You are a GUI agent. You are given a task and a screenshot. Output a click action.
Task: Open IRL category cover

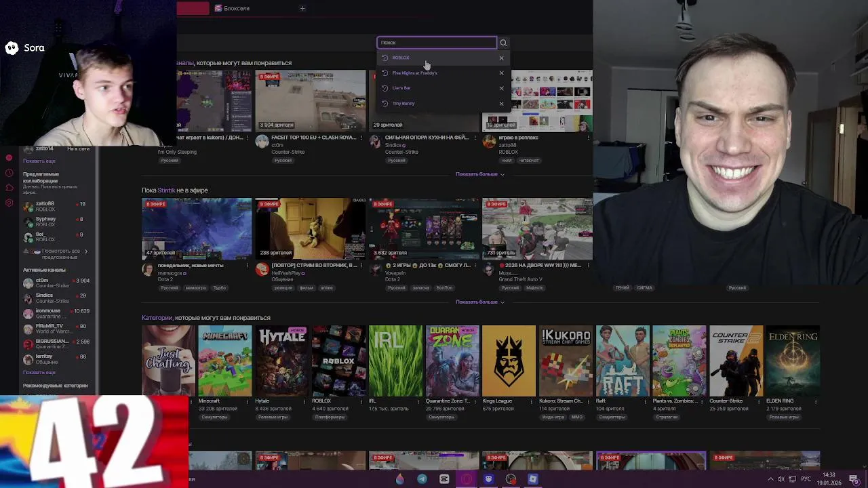pyautogui.click(x=395, y=361)
